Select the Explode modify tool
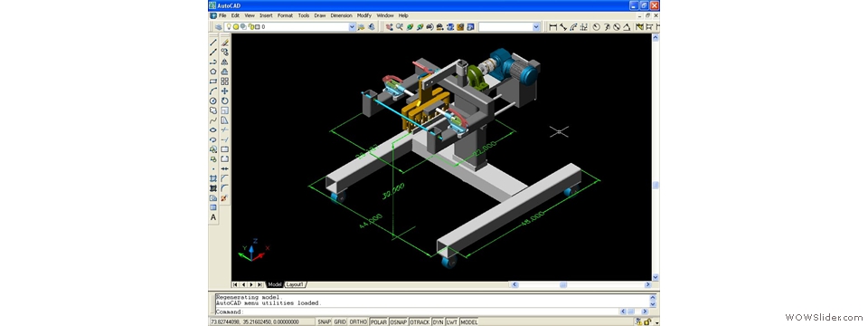The width and height of the screenshot is (868, 326). click(x=225, y=198)
